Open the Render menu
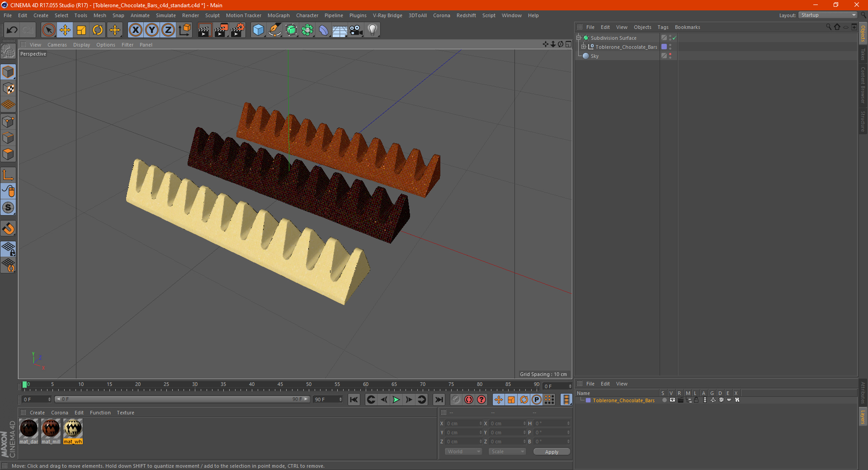This screenshot has width=868, height=470. [x=190, y=15]
